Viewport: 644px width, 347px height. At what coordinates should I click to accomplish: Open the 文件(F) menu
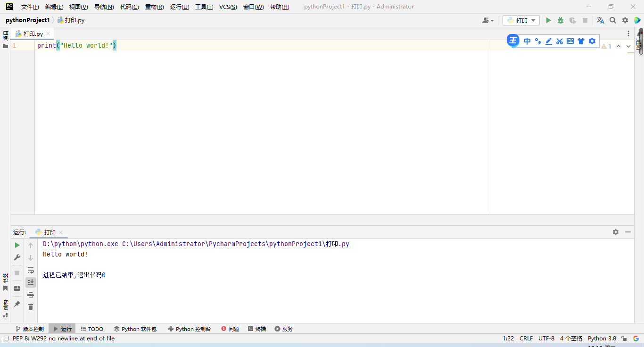(30, 7)
